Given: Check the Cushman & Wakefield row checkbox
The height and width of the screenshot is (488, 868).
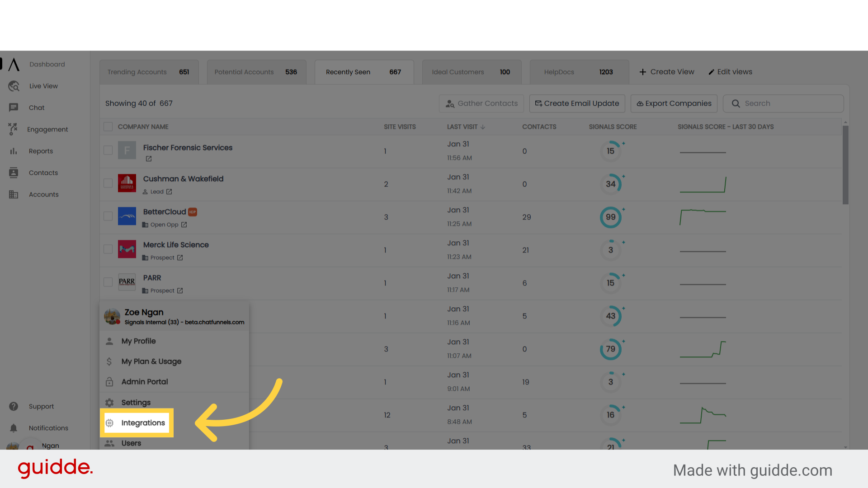Looking at the screenshot, I should pos(108,183).
